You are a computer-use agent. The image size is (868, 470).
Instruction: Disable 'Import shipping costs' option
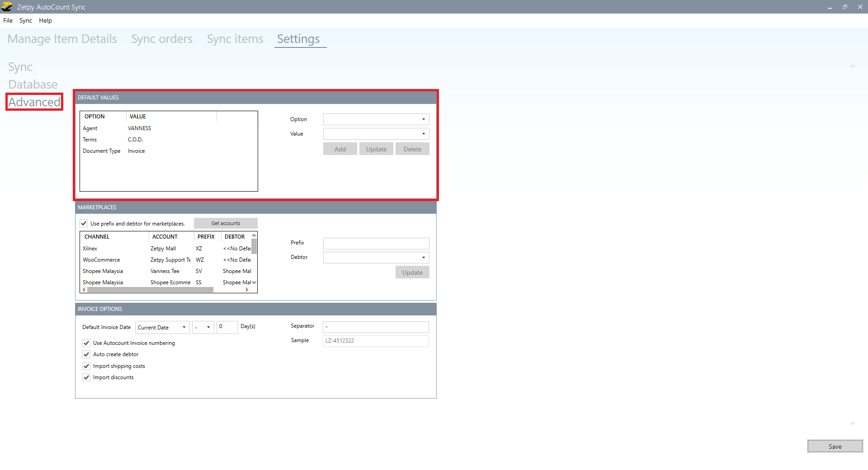[86, 366]
